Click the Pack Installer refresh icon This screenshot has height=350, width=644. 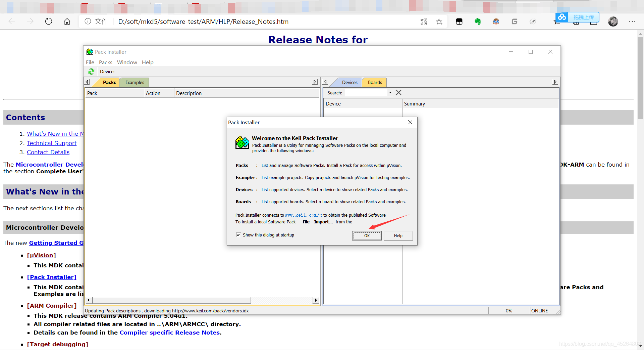[x=91, y=72]
